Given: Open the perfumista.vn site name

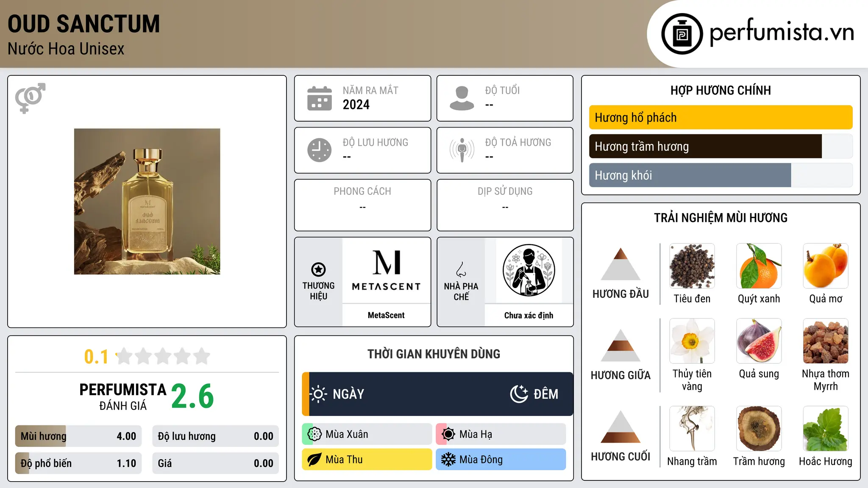Looking at the screenshot, I should [x=782, y=32].
